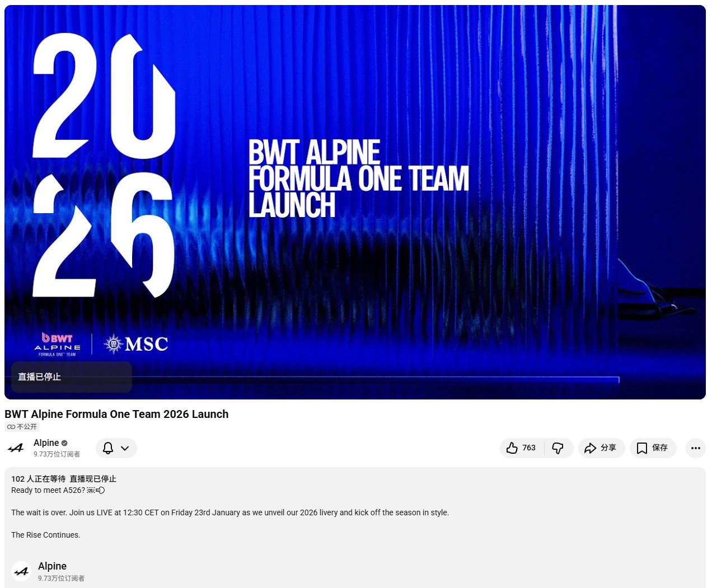The image size is (712, 588).
Task: Open Alpine avatar in description box
Action: pyautogui.click(x=21, y=571)
